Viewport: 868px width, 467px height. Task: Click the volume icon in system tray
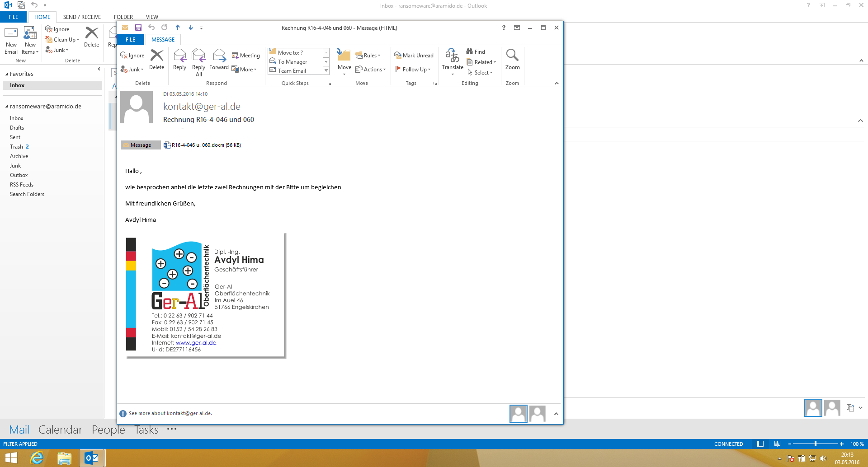(x=823, y=458)
